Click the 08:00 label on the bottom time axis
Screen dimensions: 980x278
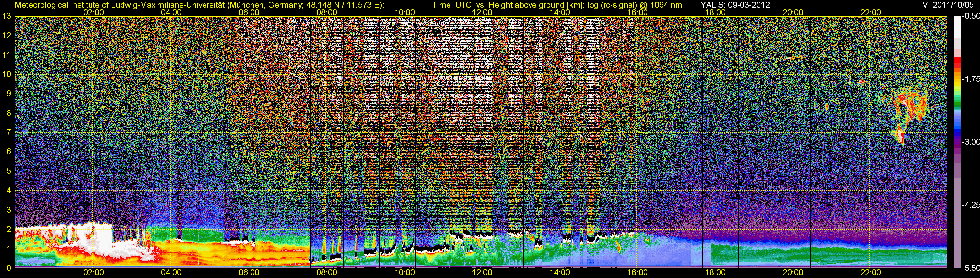tap(327, 273)
